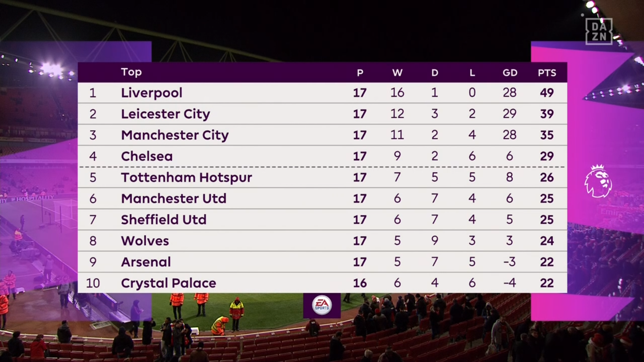The width and height of the screenshot is (644, 362).
Task: Select the Chelsea team name
Action: (x=147, y=156)
